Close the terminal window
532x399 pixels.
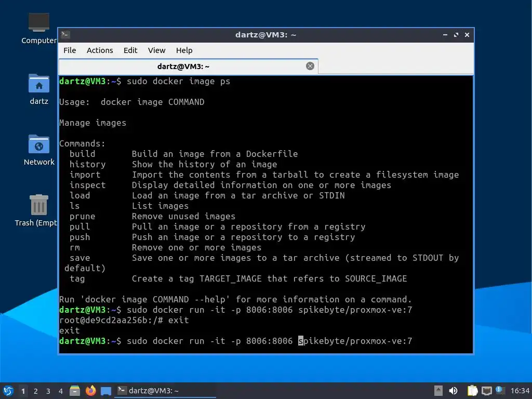467,35
